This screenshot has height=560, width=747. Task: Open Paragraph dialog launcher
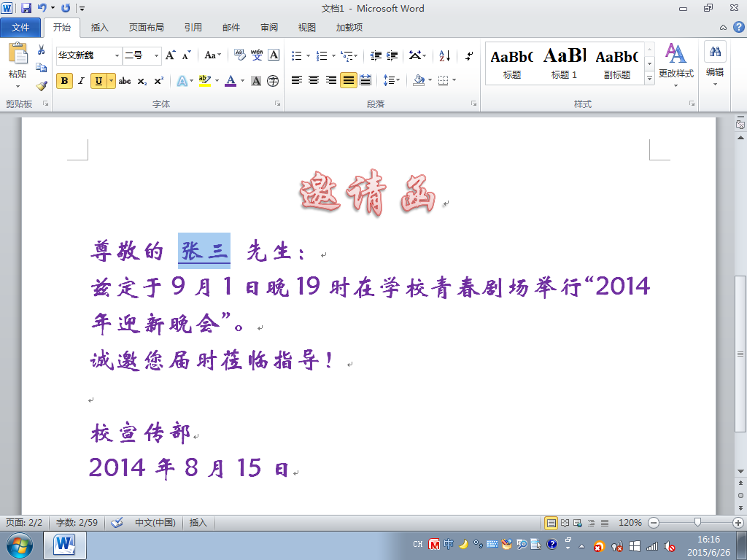tap(474, 104)
